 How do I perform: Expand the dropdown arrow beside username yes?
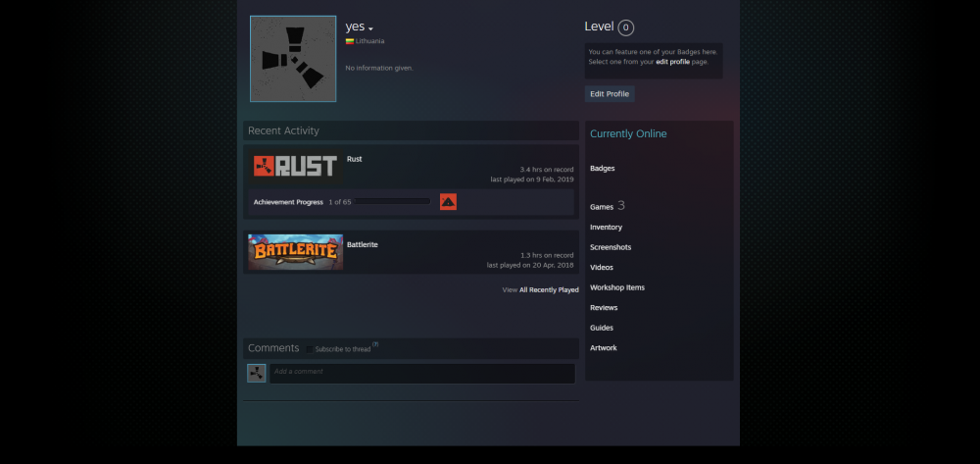pyautogui.click(x=370, y=28)
